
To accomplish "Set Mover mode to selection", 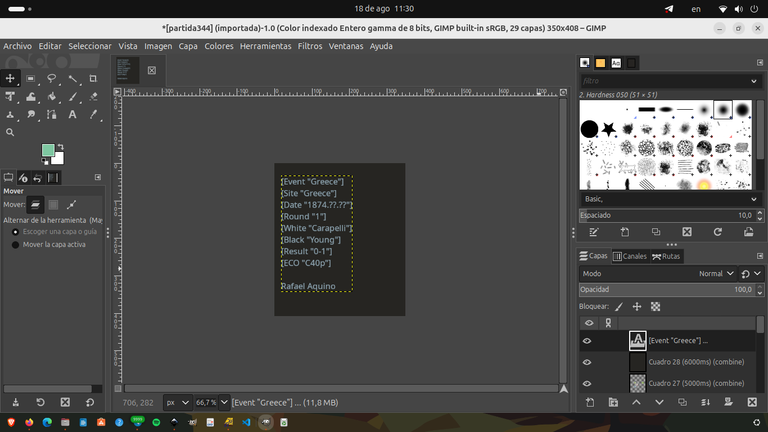I will point(53,205).
